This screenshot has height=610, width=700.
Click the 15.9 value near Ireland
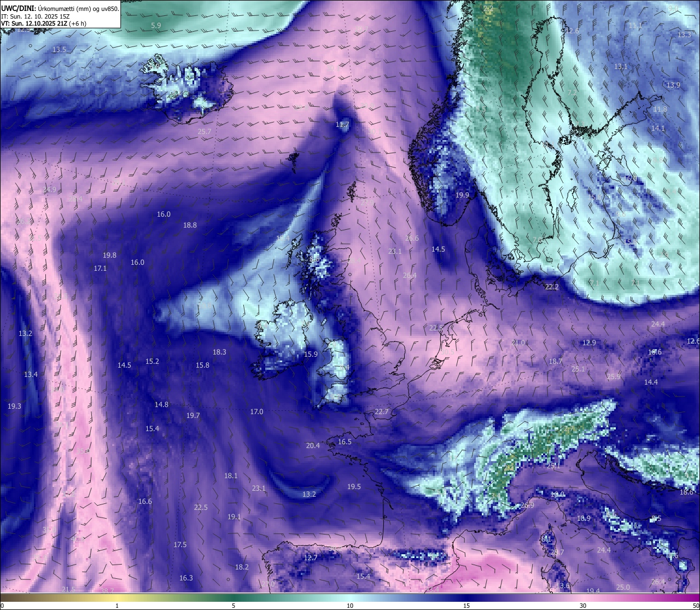click(311, 354)
